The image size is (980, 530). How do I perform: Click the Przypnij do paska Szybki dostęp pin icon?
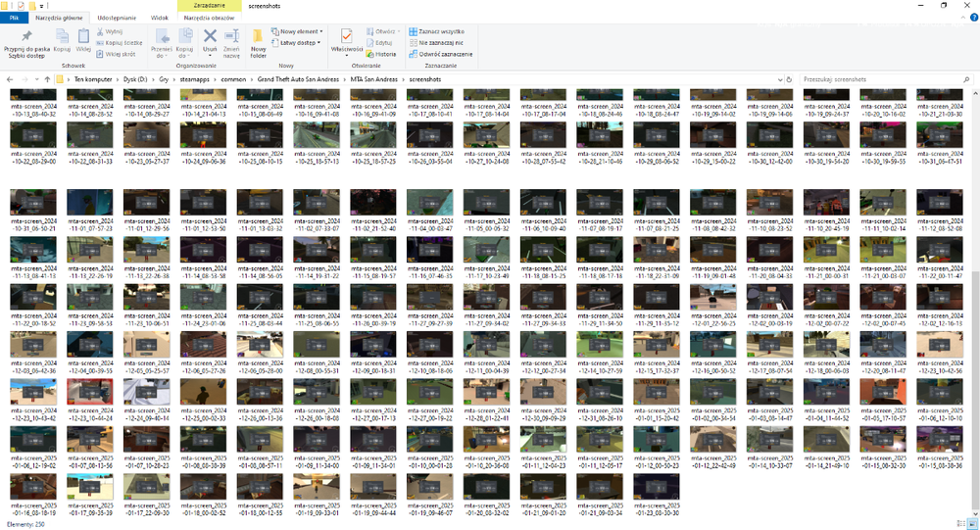tap(26, 35)
